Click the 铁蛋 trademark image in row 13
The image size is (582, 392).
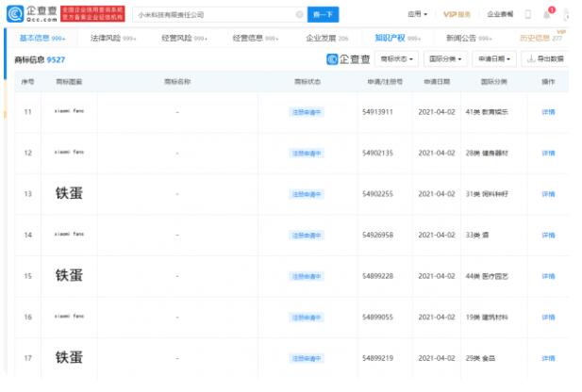(69, 193)
